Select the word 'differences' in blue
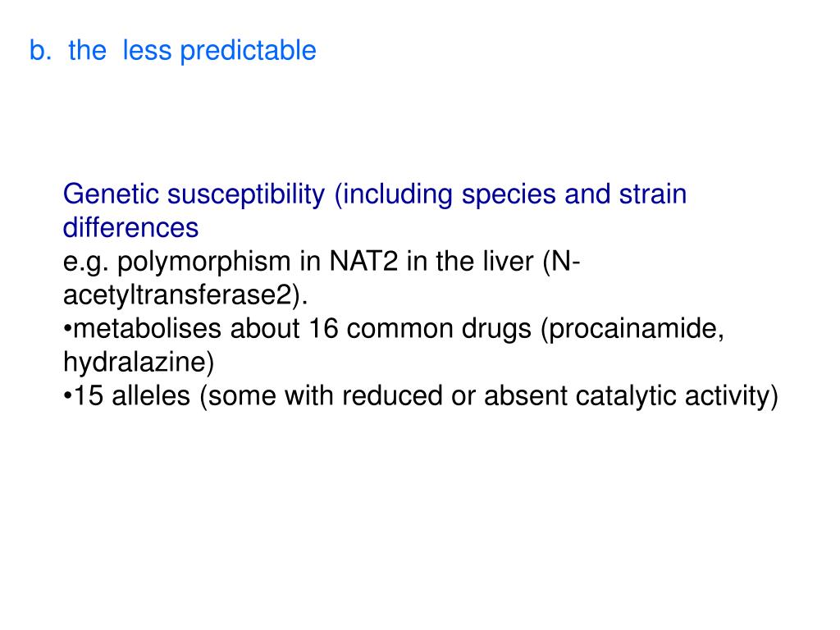Screen dimensions: 840x630 [x=130, y=228]
